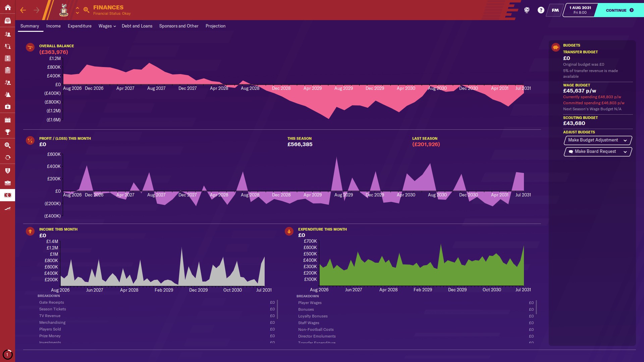Image resolution: width=644 pixels, height=362 pixels.
Task: Click the income breakdown scrollbar
Action: (277, 309)
